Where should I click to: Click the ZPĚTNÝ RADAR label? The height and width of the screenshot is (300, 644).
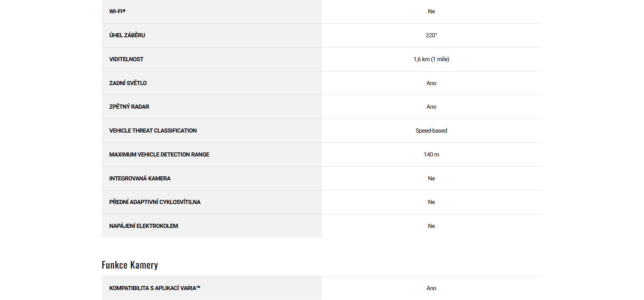tap(129, 107)
